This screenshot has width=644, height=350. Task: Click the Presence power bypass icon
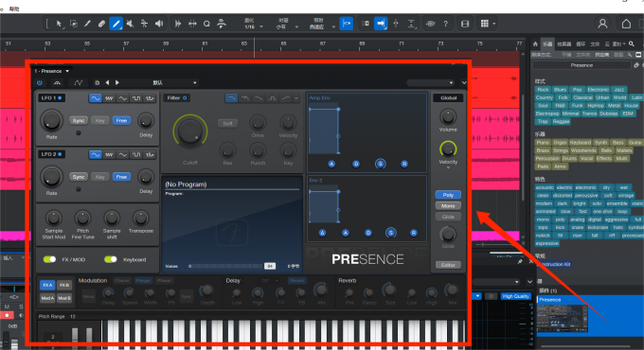(x=40, y=82)
